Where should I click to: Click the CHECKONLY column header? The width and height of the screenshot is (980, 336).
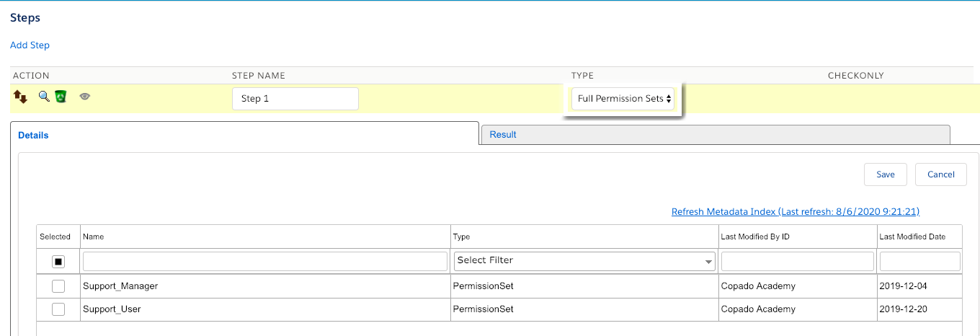point(856,76)
